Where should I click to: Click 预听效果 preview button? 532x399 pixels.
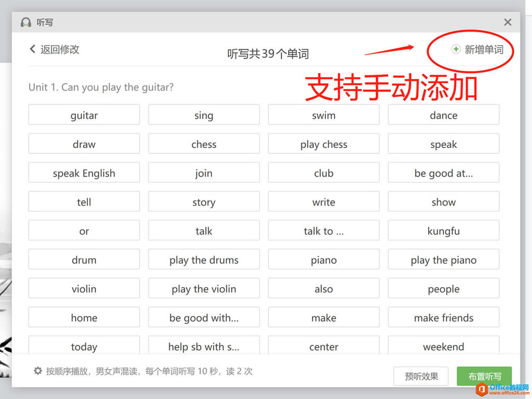click(x=421, y=376)
